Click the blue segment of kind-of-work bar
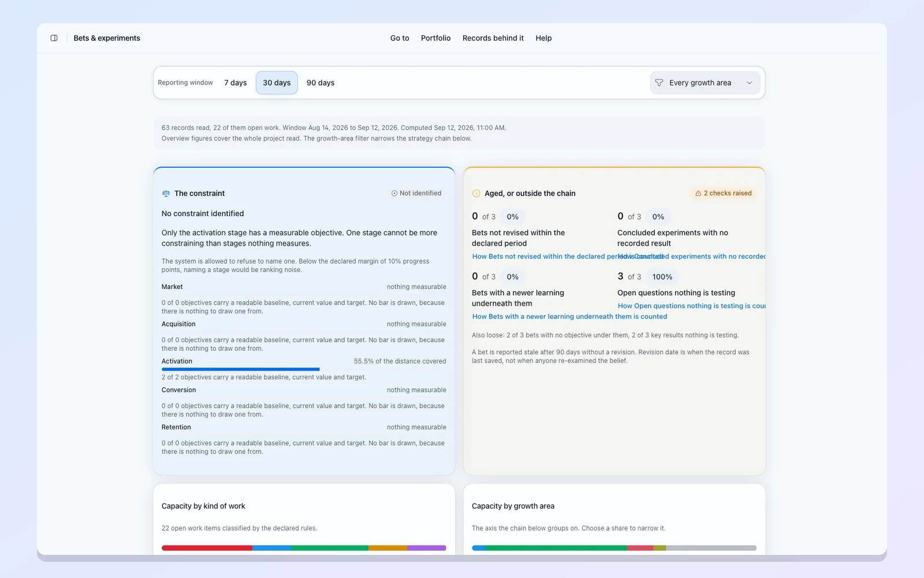 click(271, 548)
